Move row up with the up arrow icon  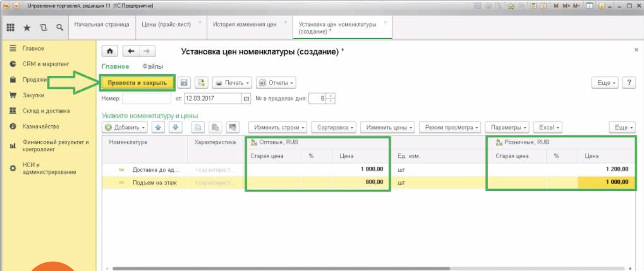coord(158,127)
